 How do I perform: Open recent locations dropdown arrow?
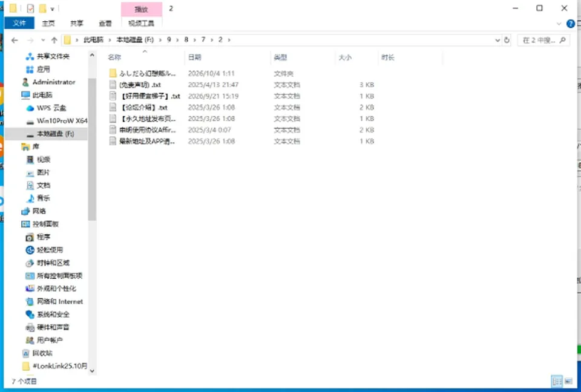pyautogui.click(x=43, y=40)
